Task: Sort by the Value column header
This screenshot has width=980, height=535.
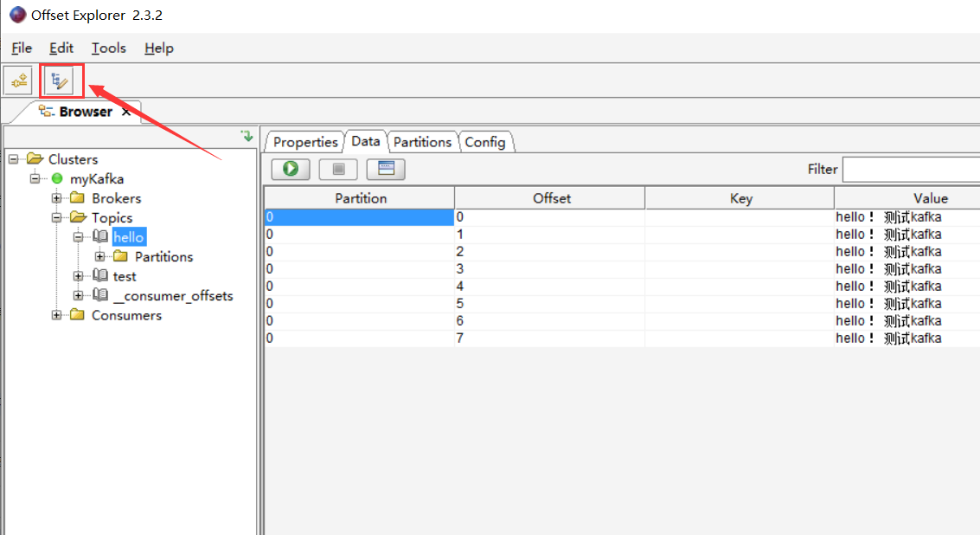Action: 906,198
